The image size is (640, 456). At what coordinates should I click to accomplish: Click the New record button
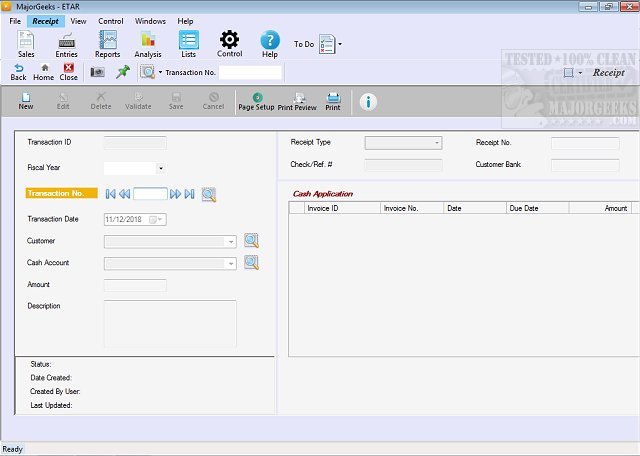click(26, 101)
